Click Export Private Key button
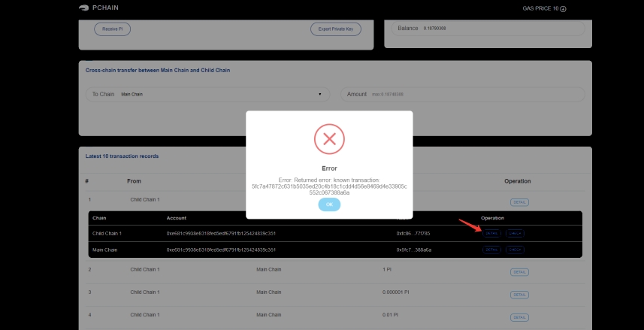The width and height of the screenshot is (644, 330). tap(335, 29)
